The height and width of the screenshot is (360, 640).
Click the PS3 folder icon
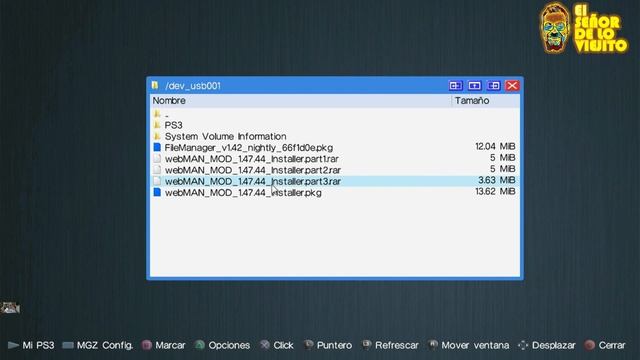click(x=157, y=124)
